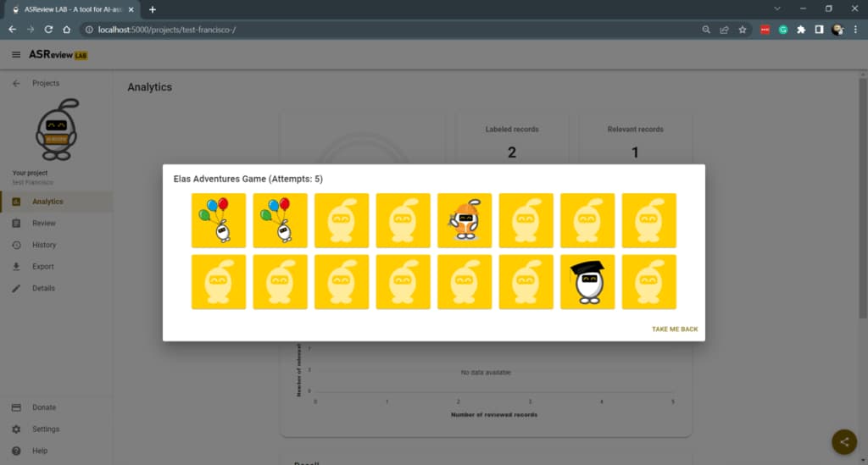Flip the graduation cap Elas card

[587, 282]
